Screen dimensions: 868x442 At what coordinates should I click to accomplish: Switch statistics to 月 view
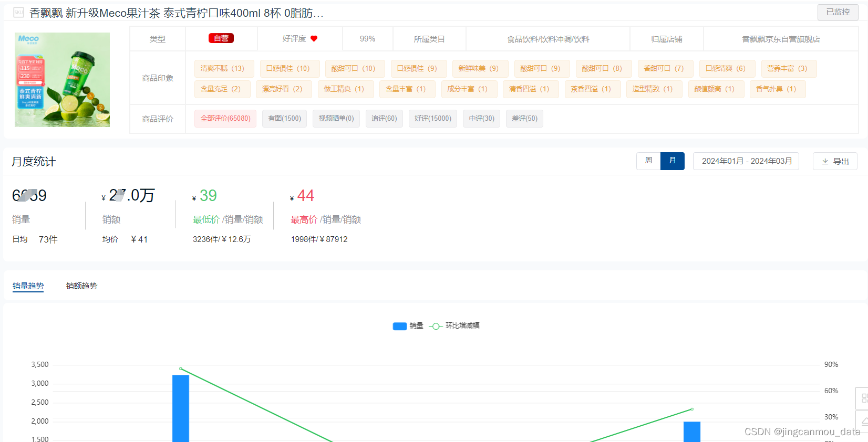[673, 161]
